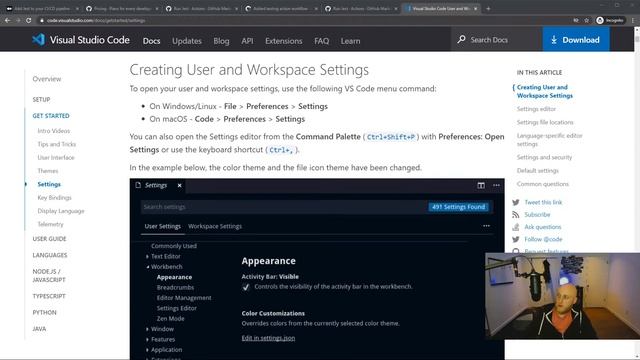Open the User Interface sidebar link
The image size is (640, 360).
(56, 158)
